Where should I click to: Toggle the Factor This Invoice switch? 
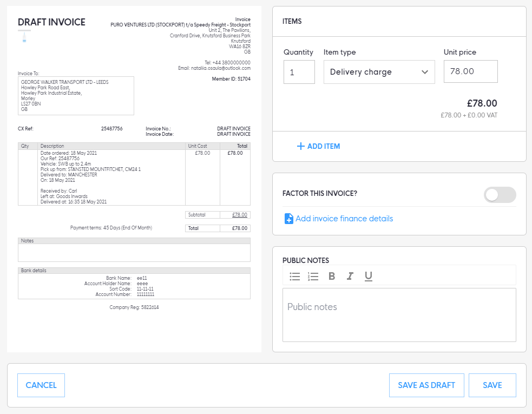(x=500, y=195)
